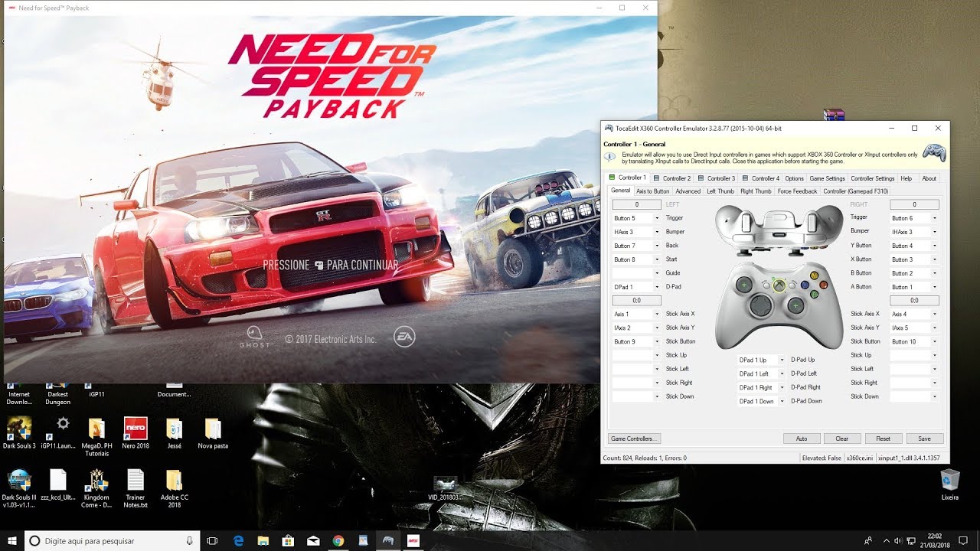Open File Explorer from the taskbar
980x551 pixels.
click(x=263, y=540)
